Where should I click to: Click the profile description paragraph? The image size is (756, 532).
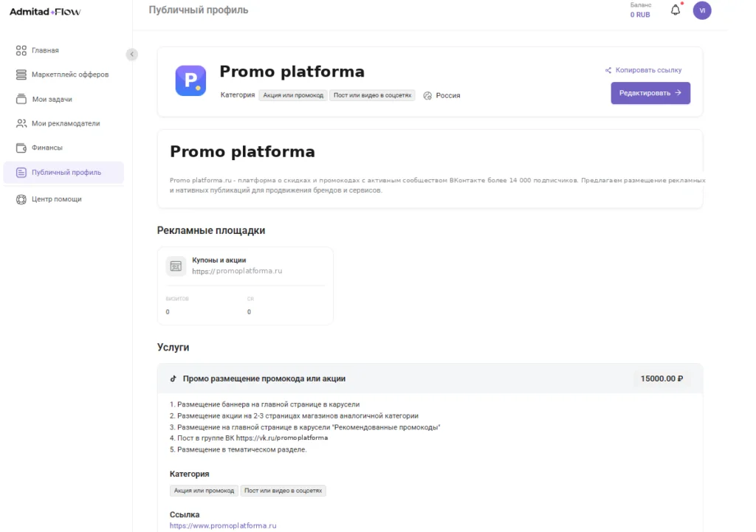[437, 185]
